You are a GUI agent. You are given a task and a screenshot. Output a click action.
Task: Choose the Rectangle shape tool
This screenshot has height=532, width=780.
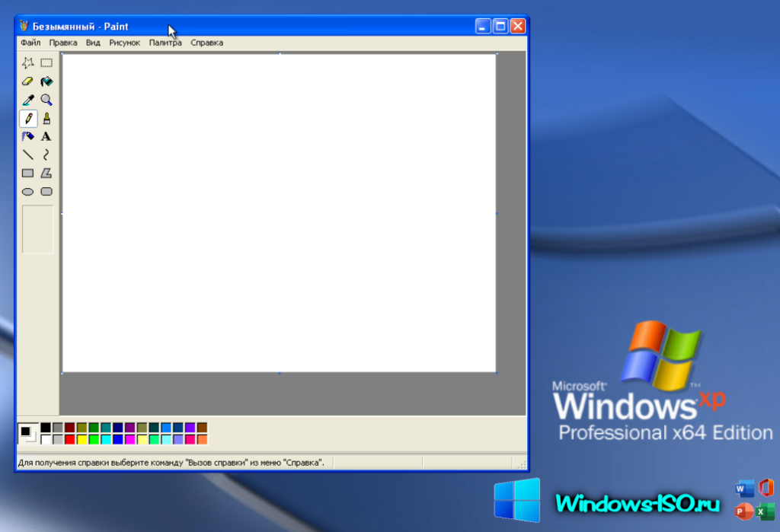28,173
